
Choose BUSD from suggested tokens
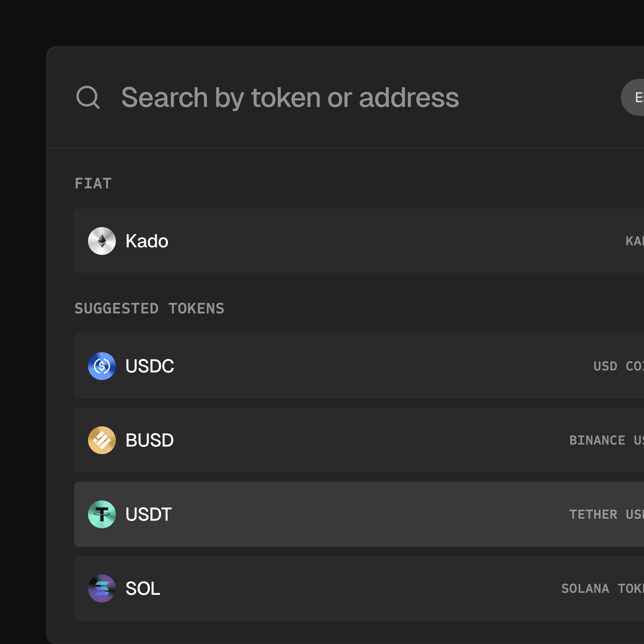pos(359,440)
